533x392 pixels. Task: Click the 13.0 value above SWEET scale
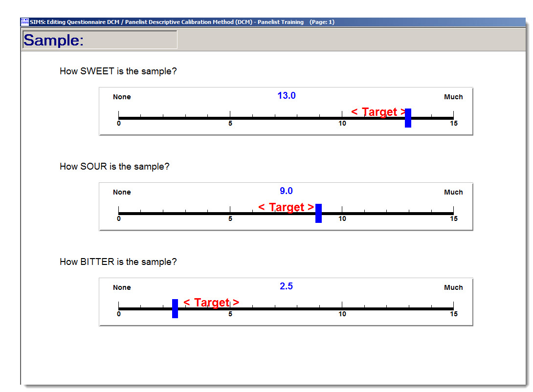pos(287,95)
